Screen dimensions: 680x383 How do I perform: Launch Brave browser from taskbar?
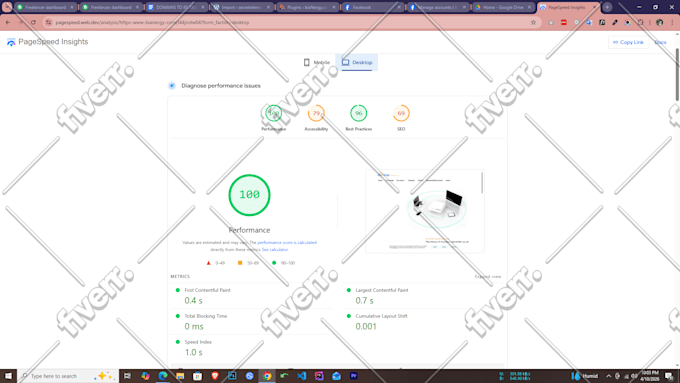pos(215,376)
